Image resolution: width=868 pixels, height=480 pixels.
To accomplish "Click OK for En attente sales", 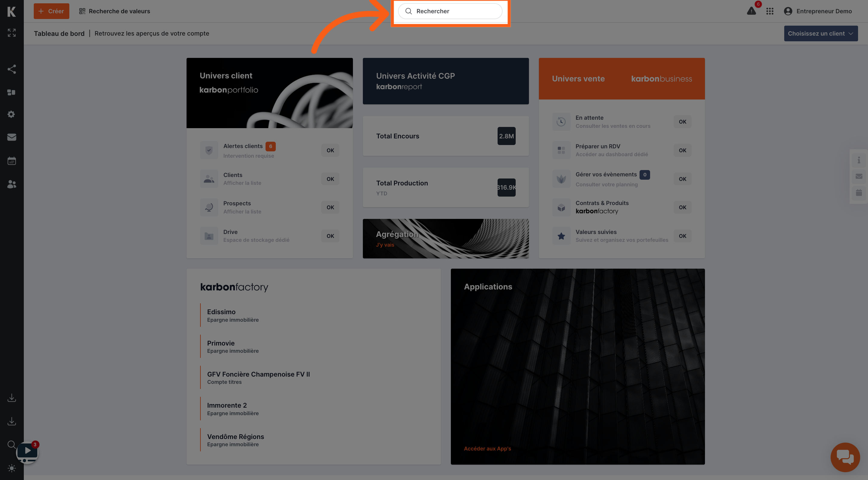I will (682, 122).
